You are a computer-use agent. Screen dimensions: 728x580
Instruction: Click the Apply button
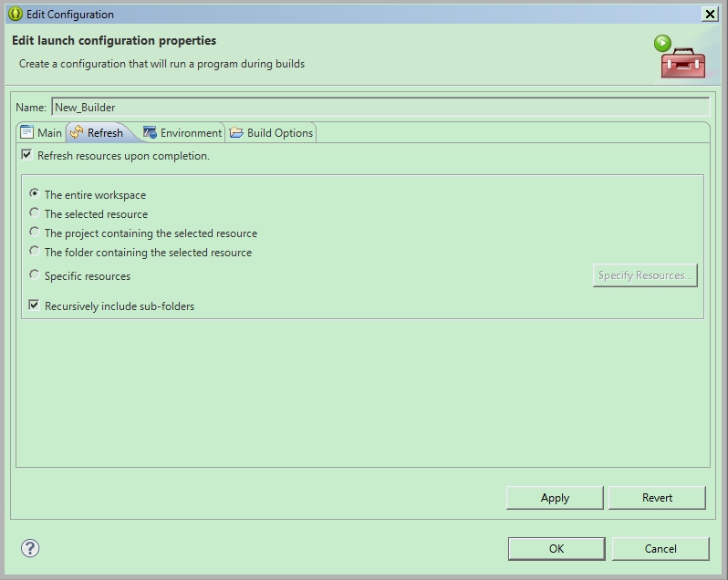[x=555, y=498]
